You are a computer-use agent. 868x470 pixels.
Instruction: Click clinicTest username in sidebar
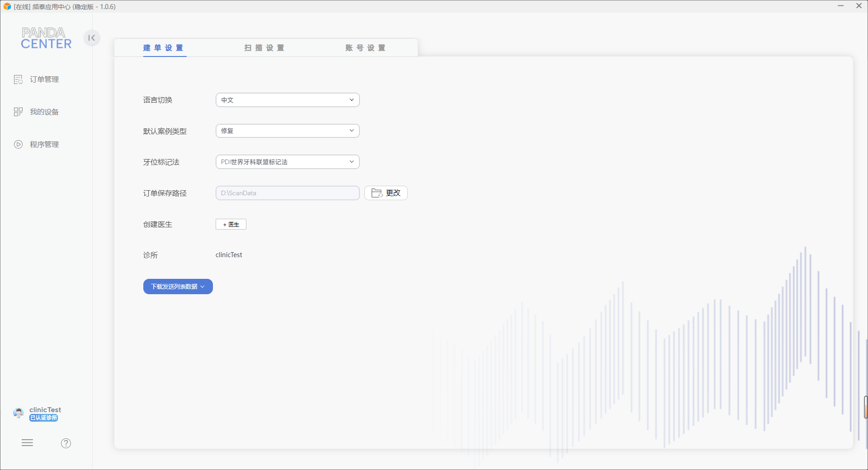pos(45,410)
